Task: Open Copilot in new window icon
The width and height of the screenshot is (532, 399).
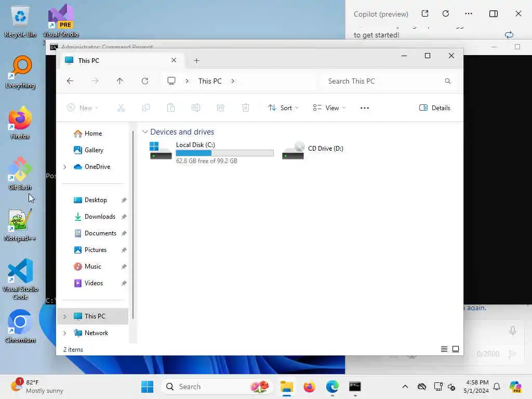Action: pyautogui.click(x=425, y=14)
